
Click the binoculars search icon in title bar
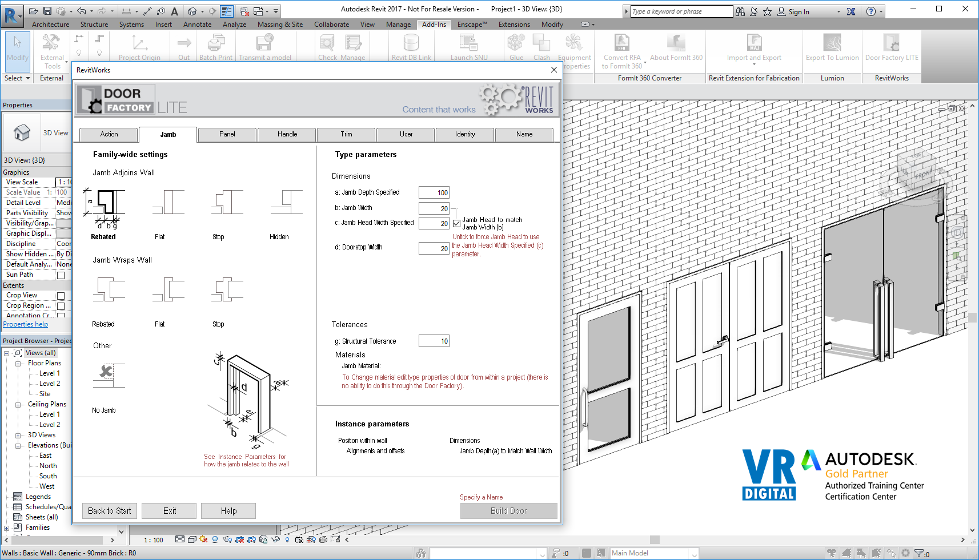(740, 11)
